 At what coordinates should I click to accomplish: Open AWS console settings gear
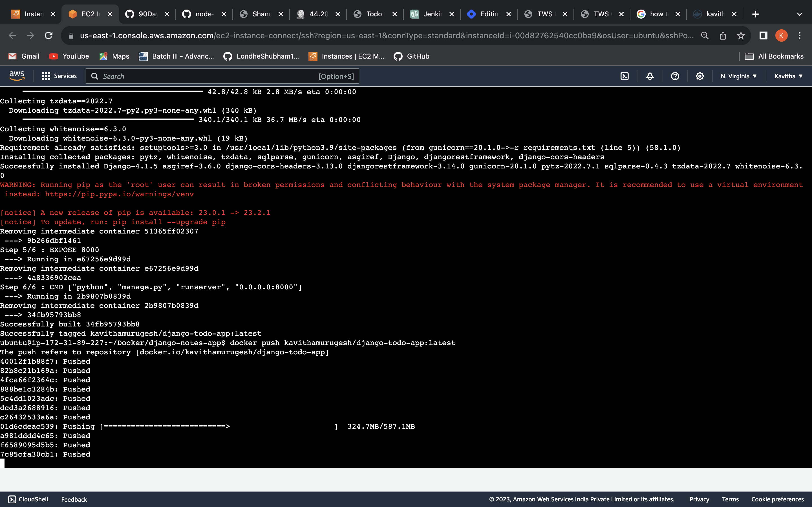click(700, 76)
